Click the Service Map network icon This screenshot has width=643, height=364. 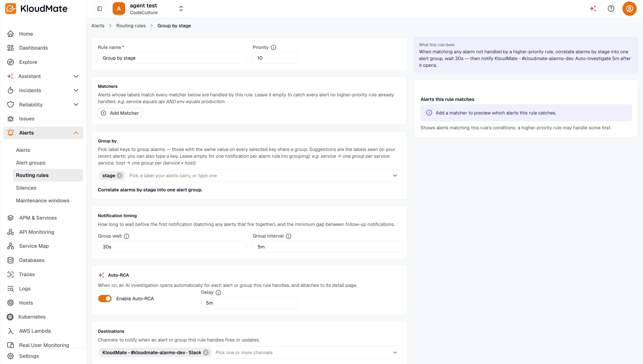click(x=10, y=246)
